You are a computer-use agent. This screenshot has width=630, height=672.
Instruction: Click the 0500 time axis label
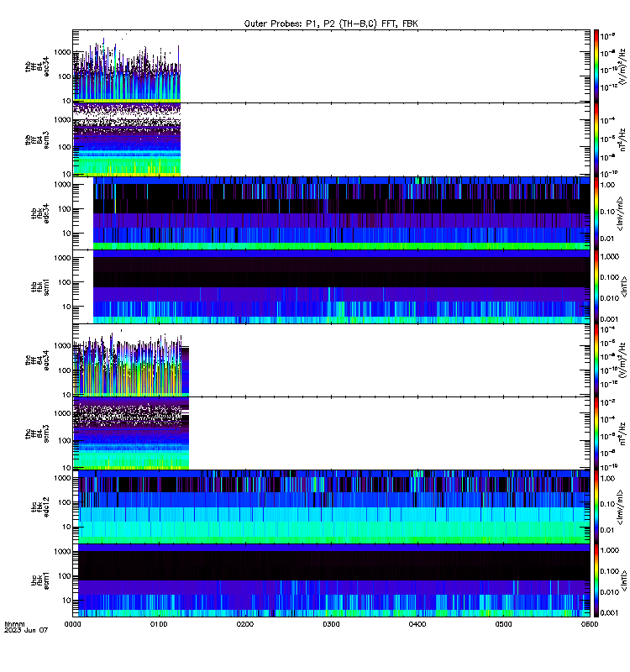503,624
